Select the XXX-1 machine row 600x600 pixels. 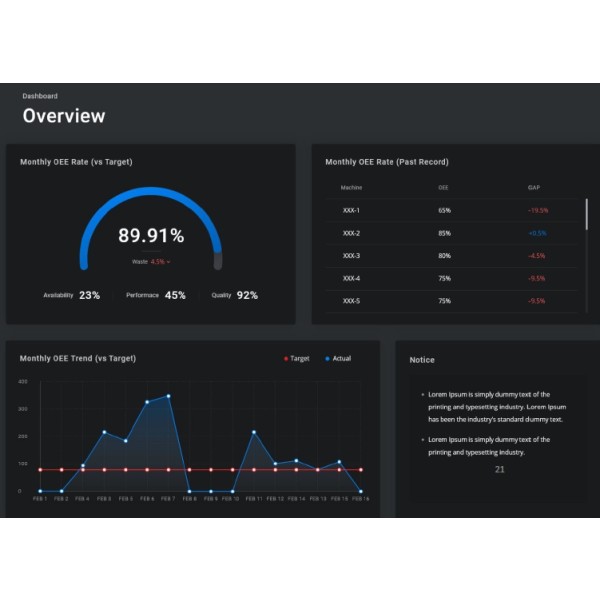(452, 210)
